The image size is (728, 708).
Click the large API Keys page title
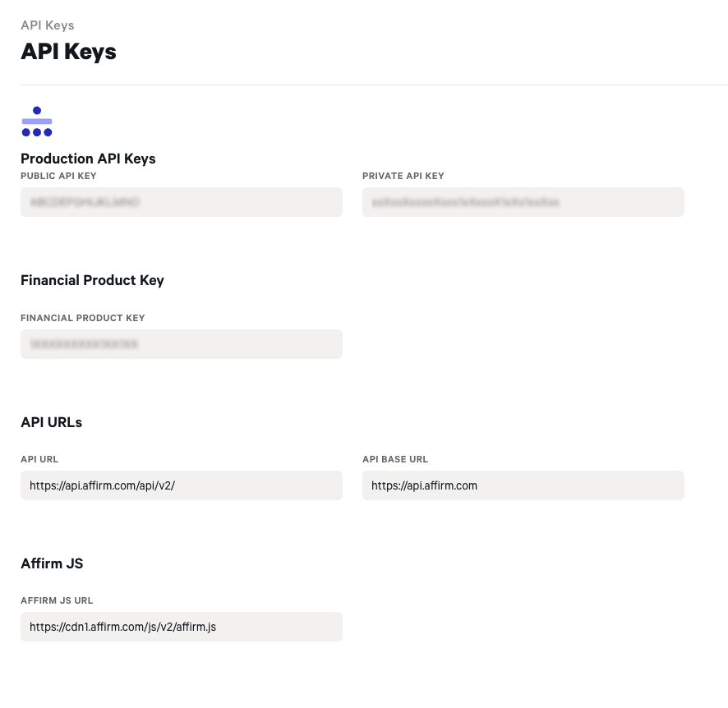[69, 52]
